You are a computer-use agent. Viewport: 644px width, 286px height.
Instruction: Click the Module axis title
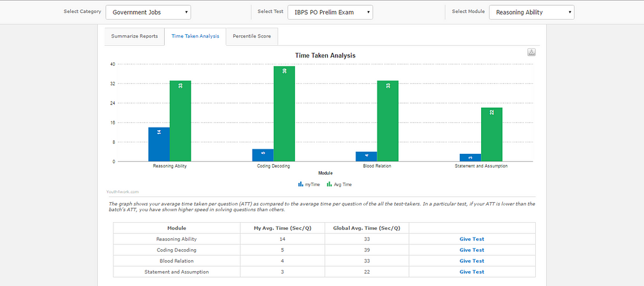pos(325,173)
